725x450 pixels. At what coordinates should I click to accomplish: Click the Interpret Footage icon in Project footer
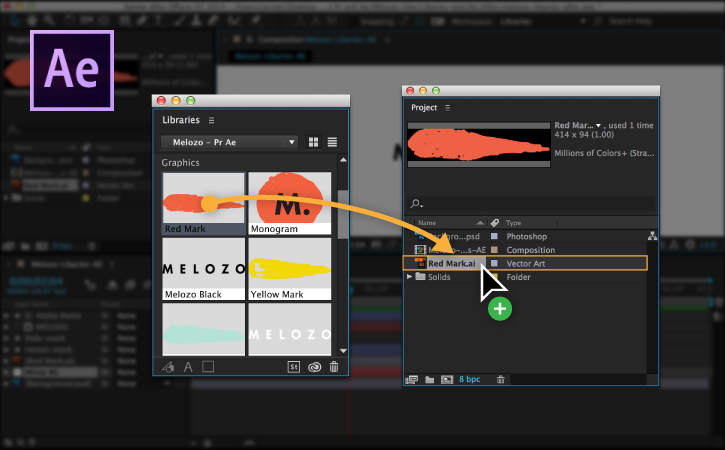point(411,380)
